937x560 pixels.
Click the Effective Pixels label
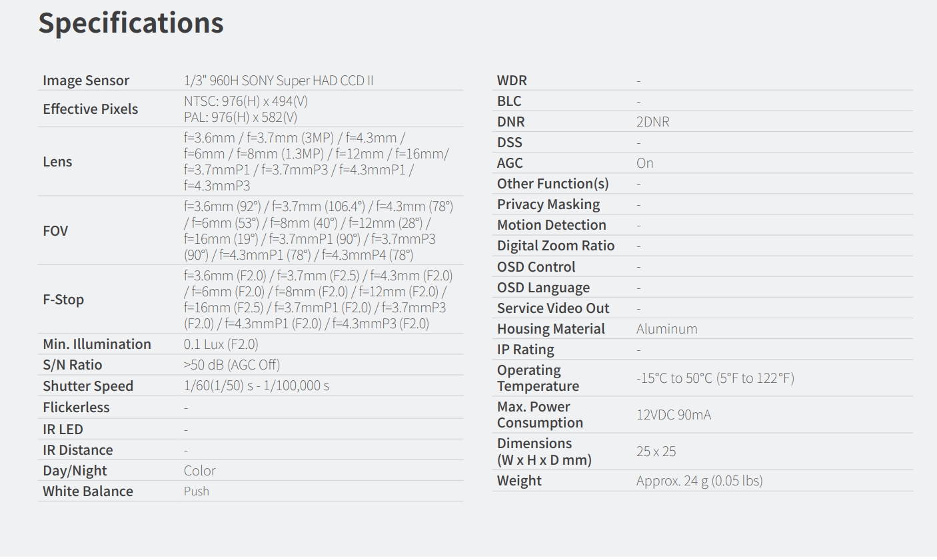pyautogui.click(x=90, y=109)
